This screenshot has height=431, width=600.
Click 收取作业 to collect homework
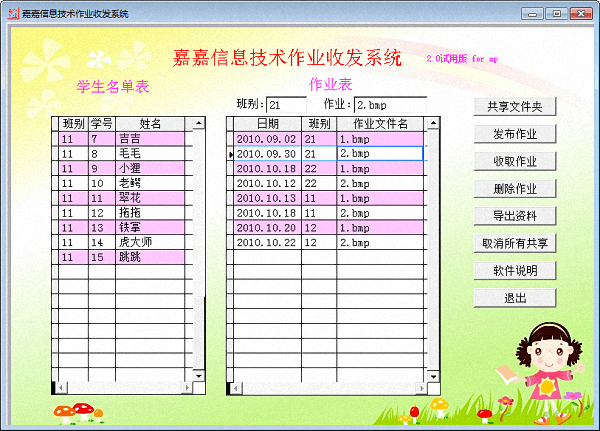514,161
